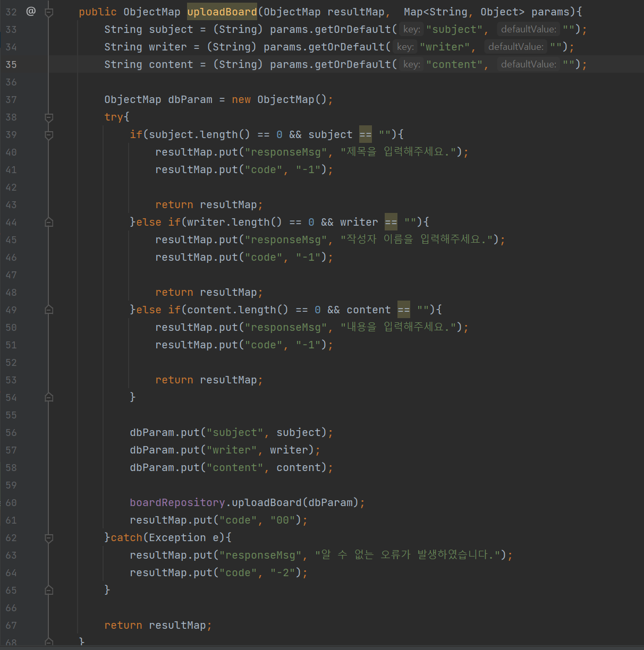Click the @ gutter icon on line 32

(31, 11)
